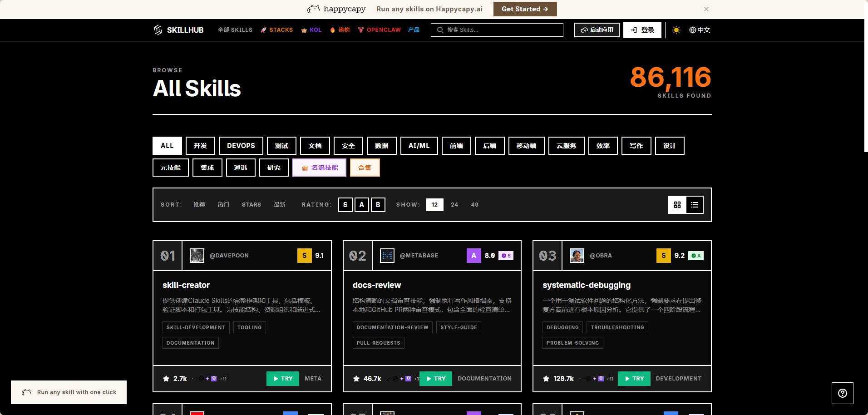Click the star icon showing 2.7k
Image resolution: width=868 pixels, height=415 pixels.
166,379
